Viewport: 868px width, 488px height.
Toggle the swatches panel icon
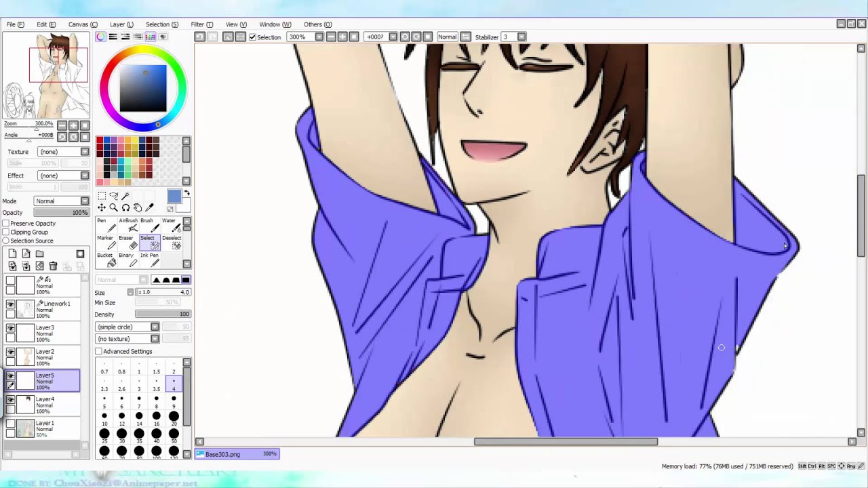(x=151, y=37)
